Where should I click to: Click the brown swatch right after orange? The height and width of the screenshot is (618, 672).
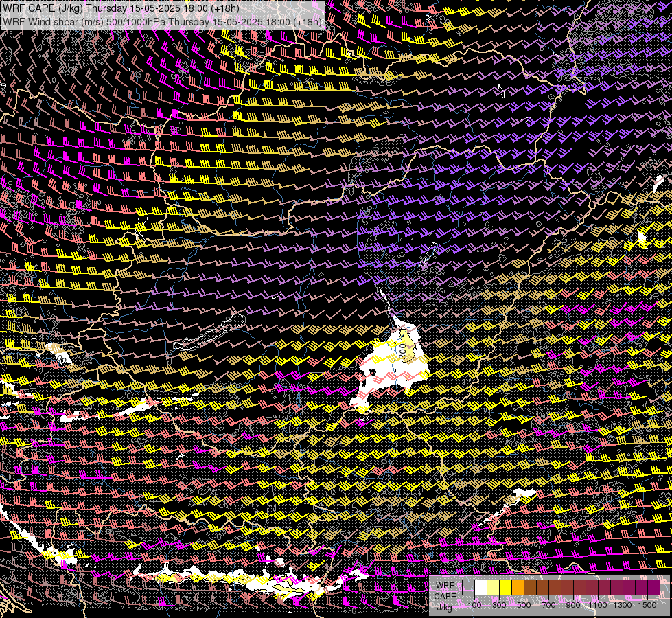(x=530, y=587)
